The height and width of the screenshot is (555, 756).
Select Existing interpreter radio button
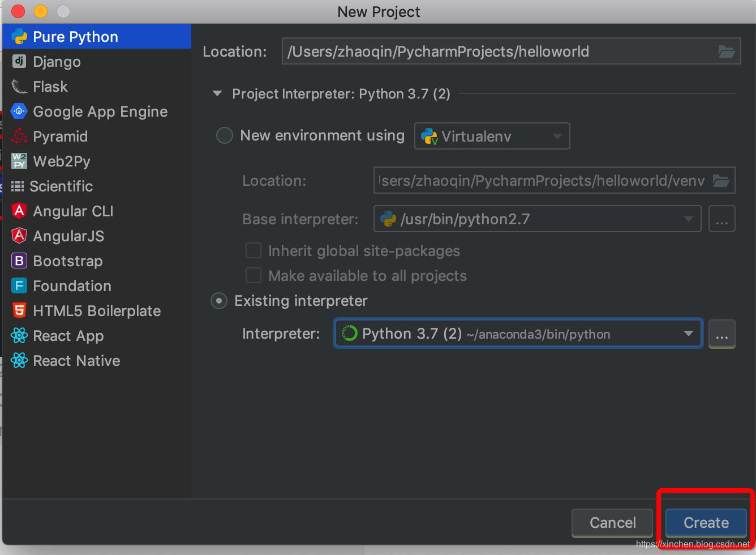pyautogui.click(x=219, y=301)
